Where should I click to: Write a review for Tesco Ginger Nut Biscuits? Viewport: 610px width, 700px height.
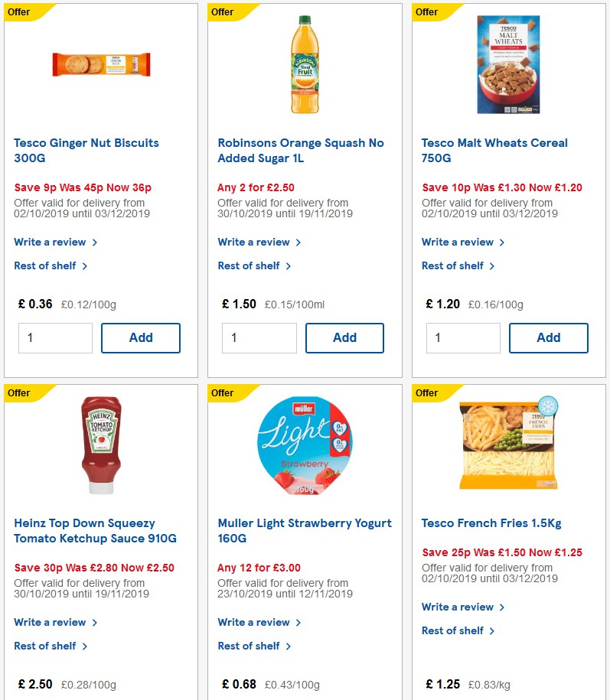(x=49, y=242)
